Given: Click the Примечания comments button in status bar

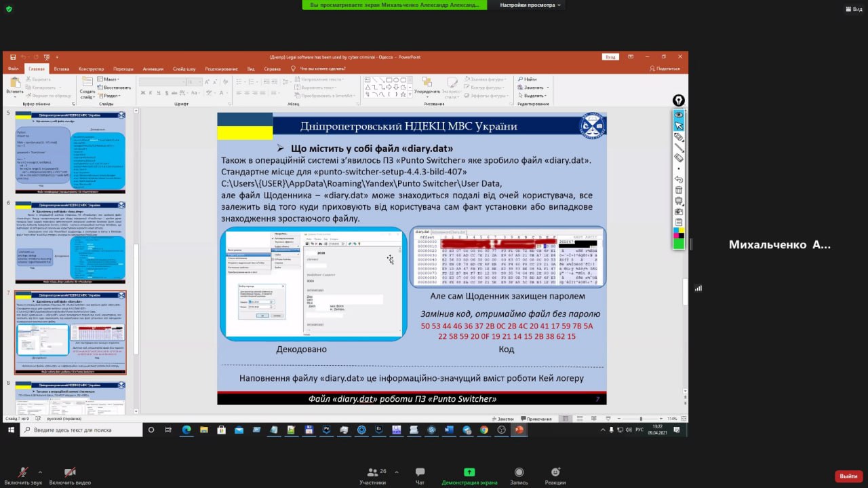Looking at the screenshot, I should tap(536, 419).
